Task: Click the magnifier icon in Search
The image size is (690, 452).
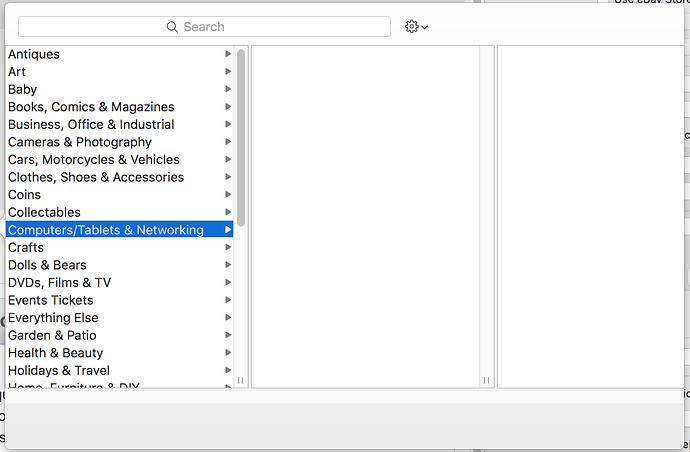Action: [x=172, y=27]
